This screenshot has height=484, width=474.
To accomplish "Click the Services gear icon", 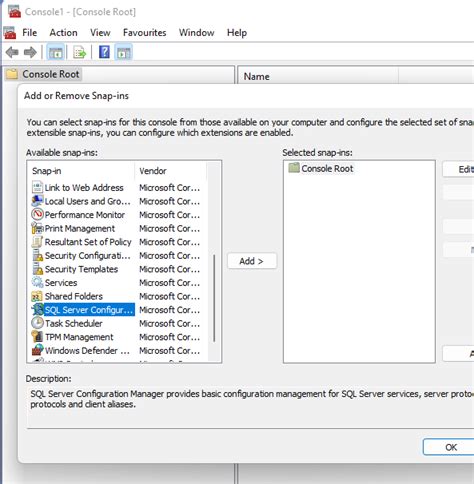I will (x=37, y=282).
